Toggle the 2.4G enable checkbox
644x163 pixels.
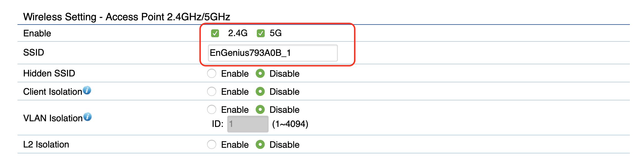coord(215,34)
